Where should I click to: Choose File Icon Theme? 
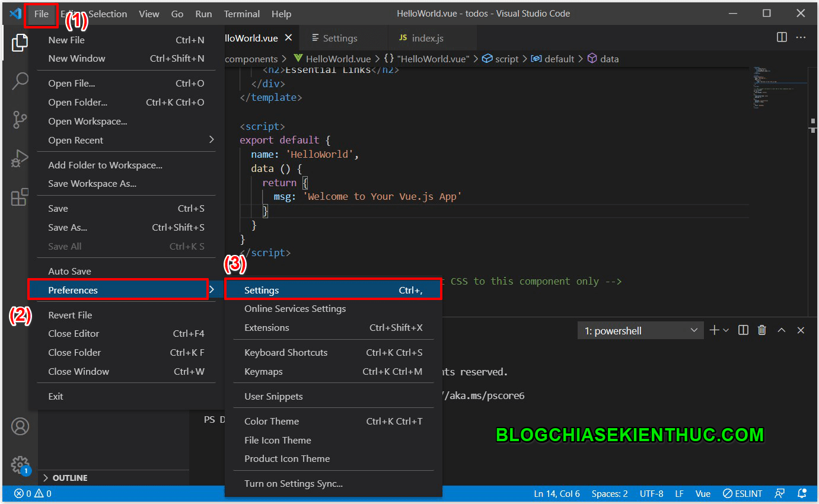coord(333,440)
